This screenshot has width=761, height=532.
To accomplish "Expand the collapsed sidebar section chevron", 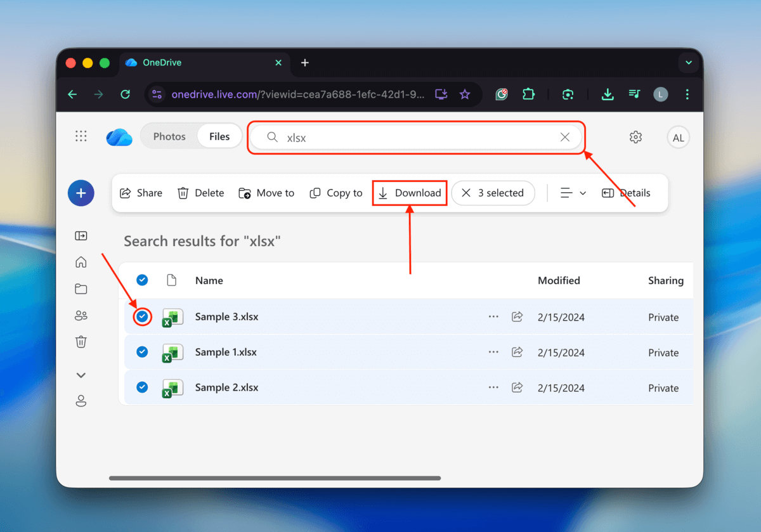I will [x=81, y=375].
